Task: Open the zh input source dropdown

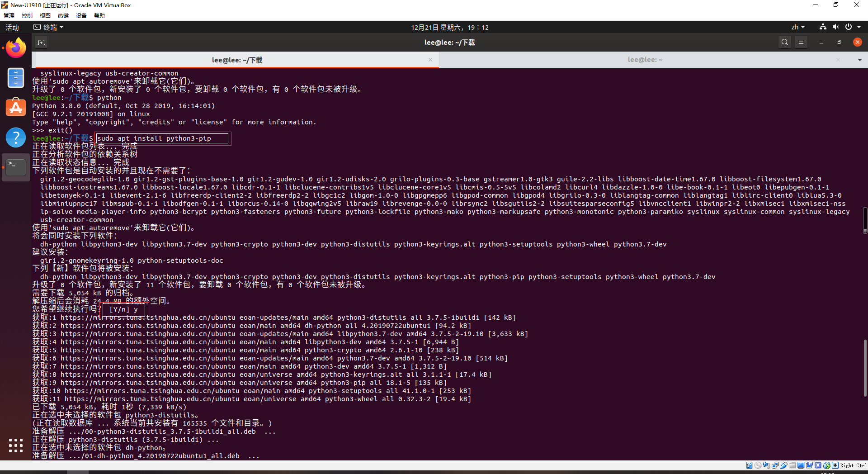Action: [798, 27]
